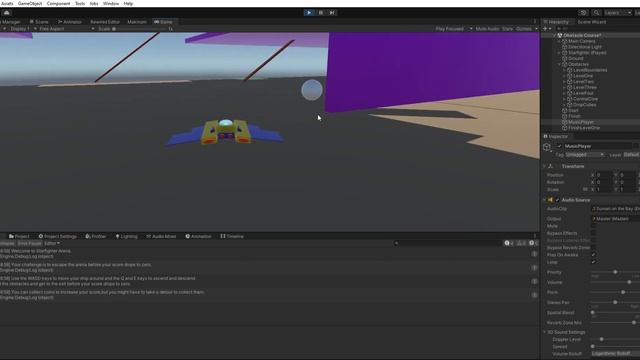The height and width of the screenshot is (360, 640).
Task: Click the scale constrain proportions link icon
Action: (585, 189)
